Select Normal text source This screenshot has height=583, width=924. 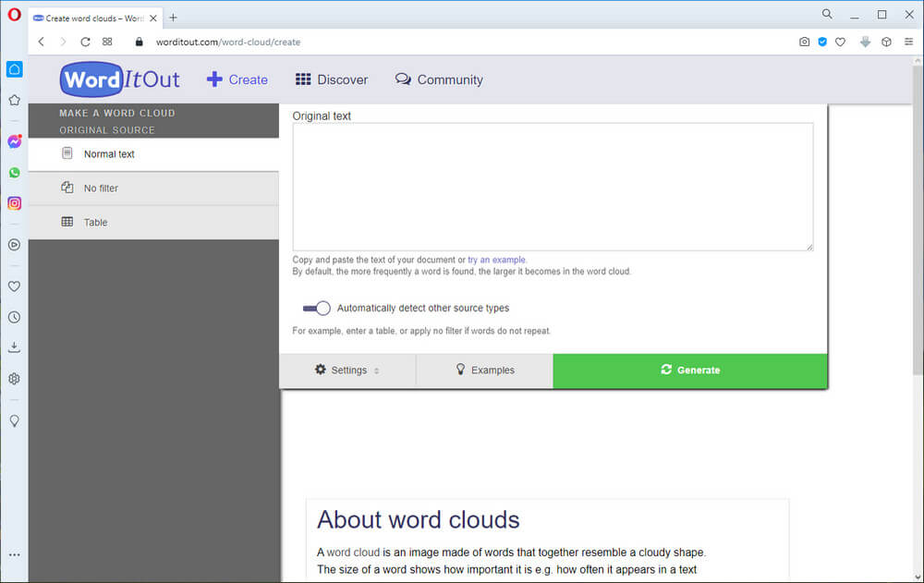(x=153, y=154)
